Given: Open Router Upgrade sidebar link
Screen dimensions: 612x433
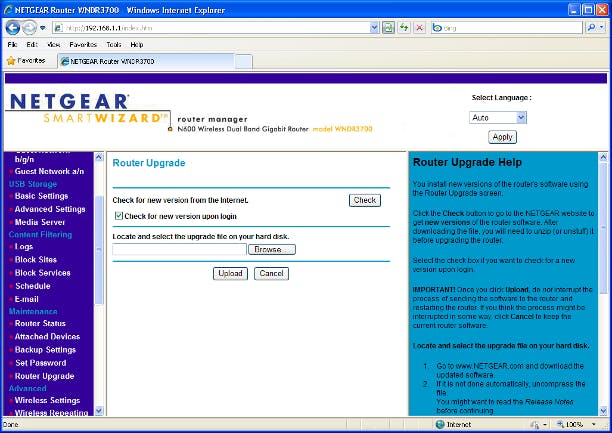Looking at the screenshot, I should 44,376.
